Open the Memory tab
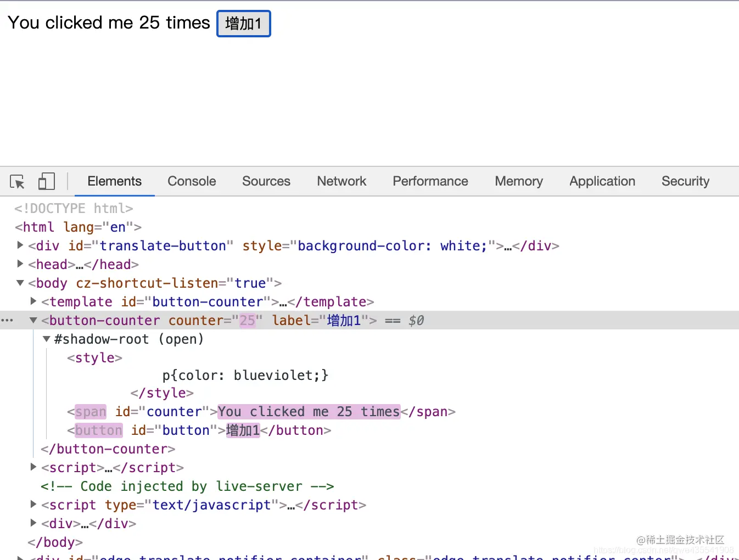This screenshot has height=560, width=739. click(x=519, y=181)
